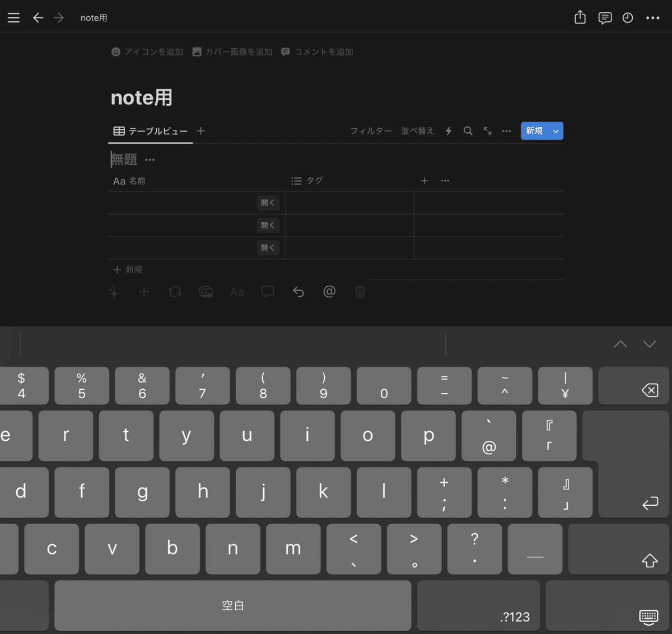Search the database with magnifier icon
This screenshot has height=634, width=672.
coord(468,131)
